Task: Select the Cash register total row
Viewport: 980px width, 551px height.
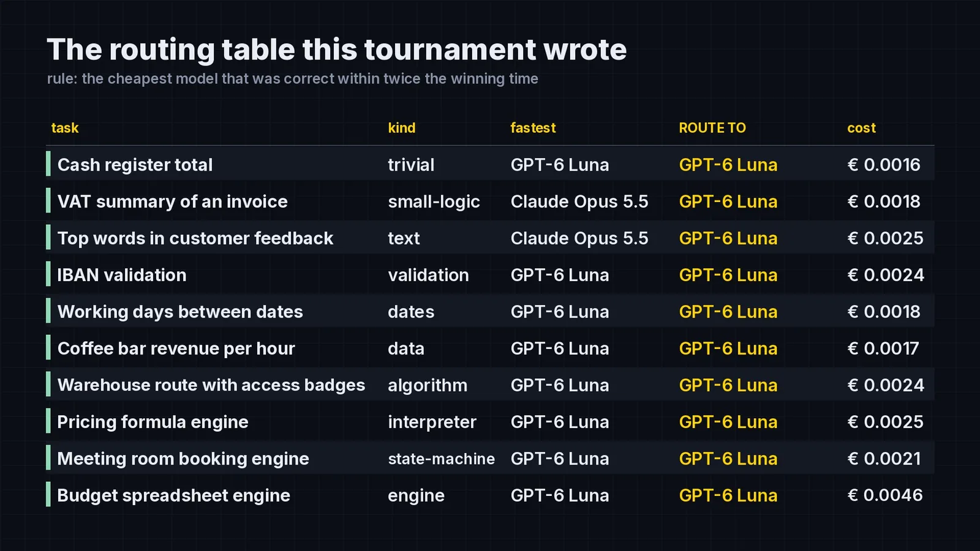Action: 490,165
